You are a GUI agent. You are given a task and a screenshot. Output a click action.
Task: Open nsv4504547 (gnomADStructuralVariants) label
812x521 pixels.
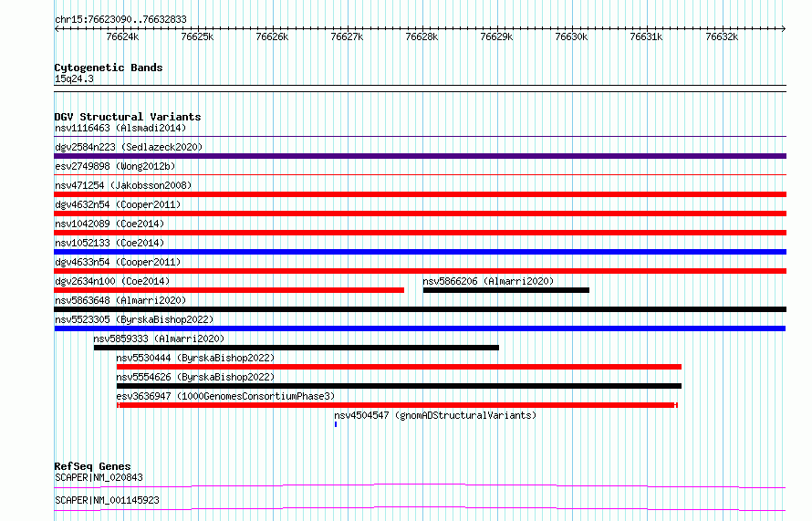pyautogui.click(x=435, y=415)
